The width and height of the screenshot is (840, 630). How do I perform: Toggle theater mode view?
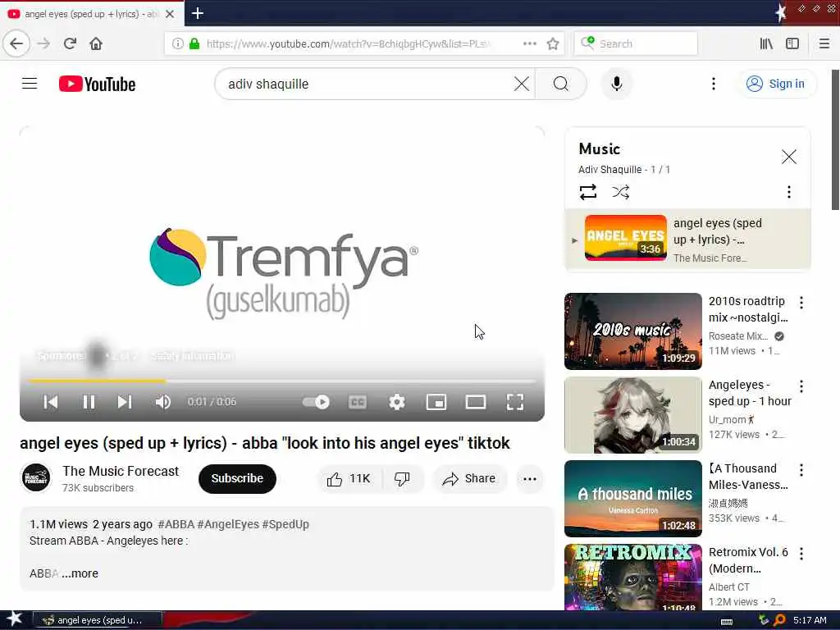coord(475,402)
